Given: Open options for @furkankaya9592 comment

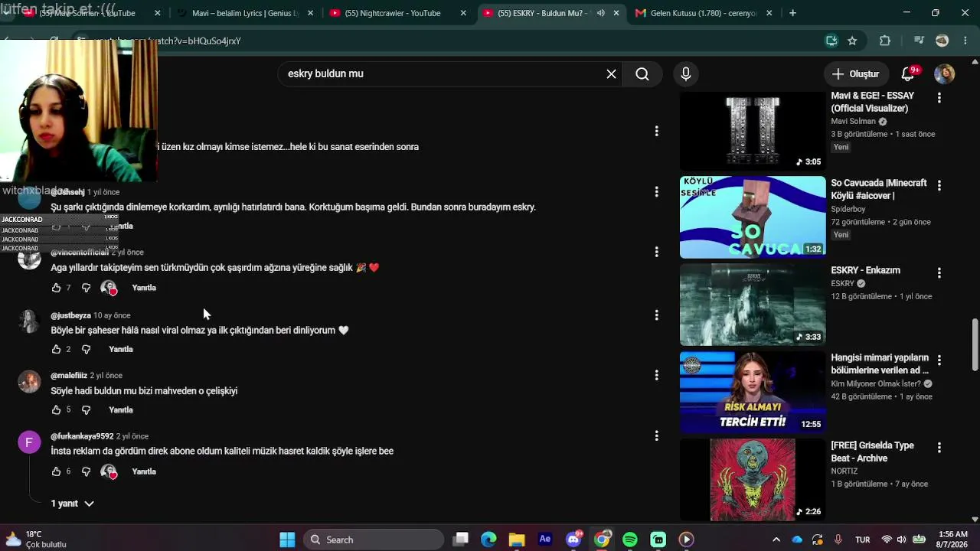Looking at the screenshot, I should click(656, 436).
